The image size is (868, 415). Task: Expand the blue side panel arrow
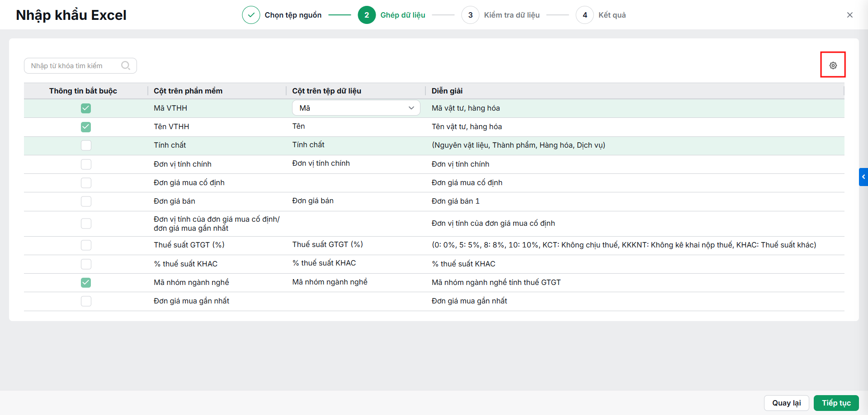[863, 177]
